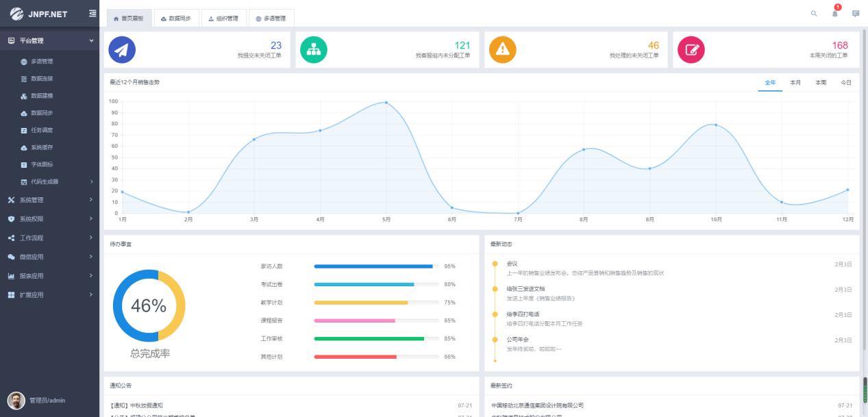Switch to the 组织管理 tab

click(226, 18)
